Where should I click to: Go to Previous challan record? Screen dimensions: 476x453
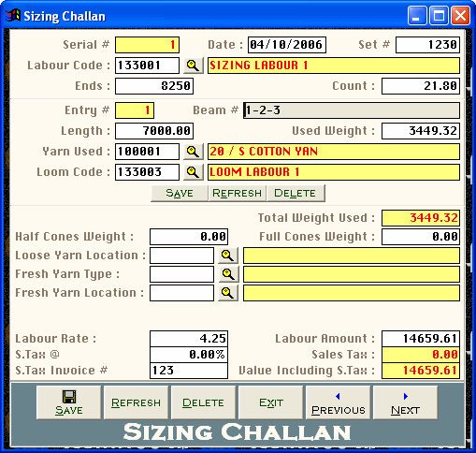(x=339, y=402)
